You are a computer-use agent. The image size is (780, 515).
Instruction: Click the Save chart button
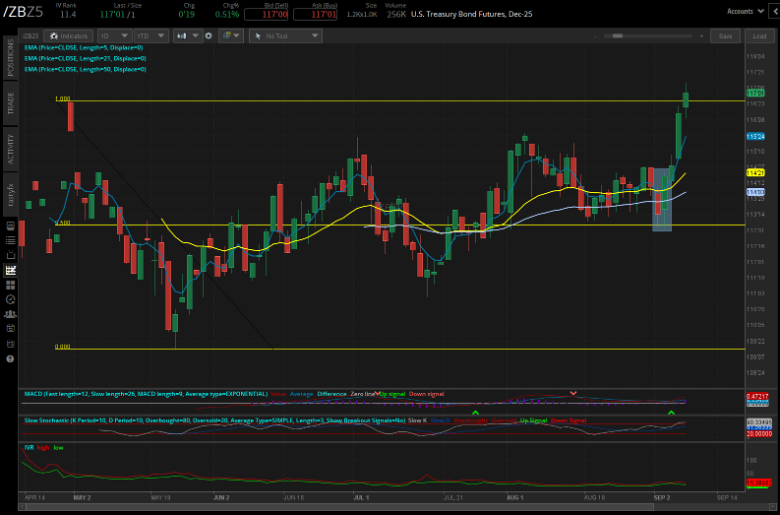tap(725, 36)
